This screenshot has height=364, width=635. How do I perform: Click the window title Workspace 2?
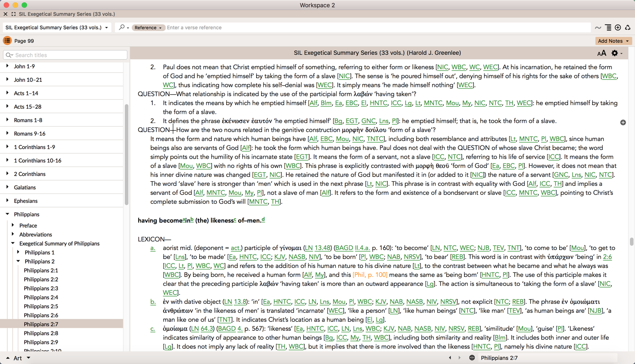[x=317, y=5]
